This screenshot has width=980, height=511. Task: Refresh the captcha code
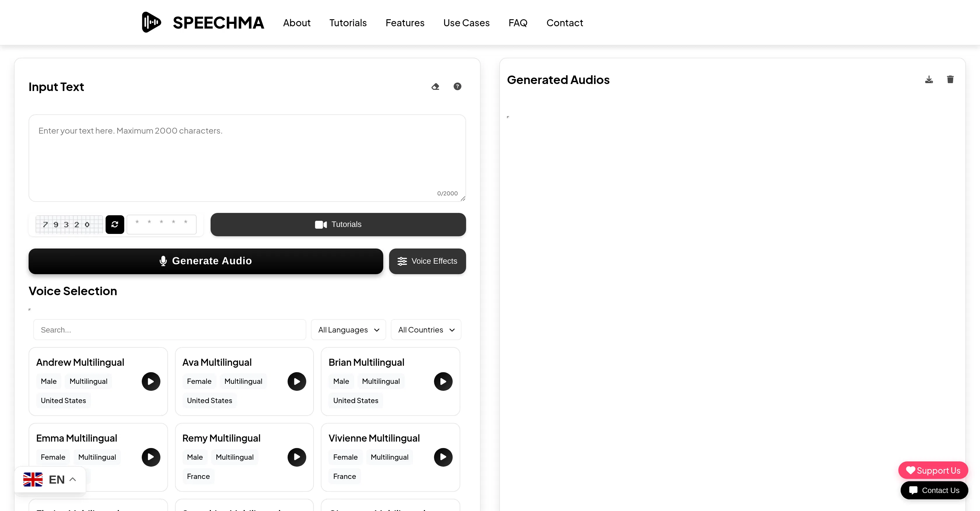115,224
